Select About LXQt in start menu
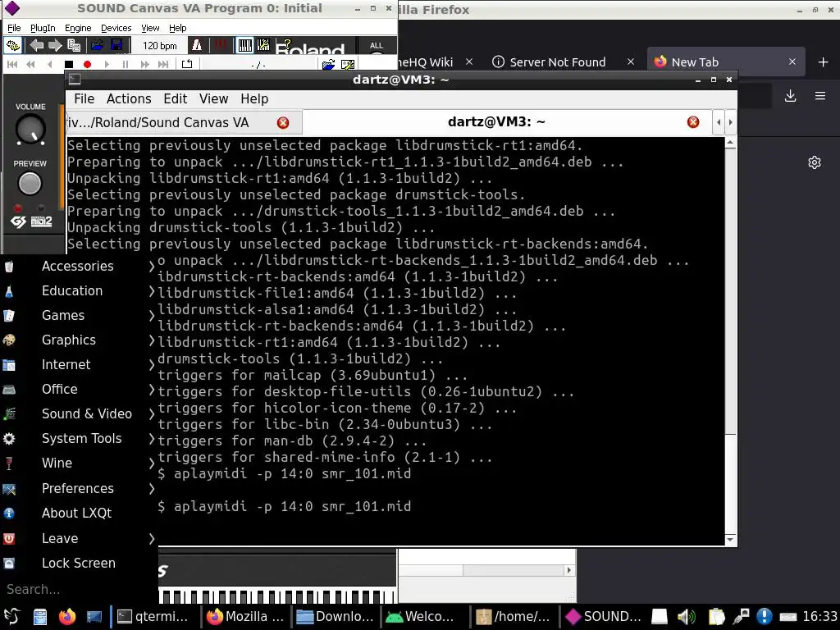The height and width of the screenshot is (630, 840). click(x=79, y=514)
